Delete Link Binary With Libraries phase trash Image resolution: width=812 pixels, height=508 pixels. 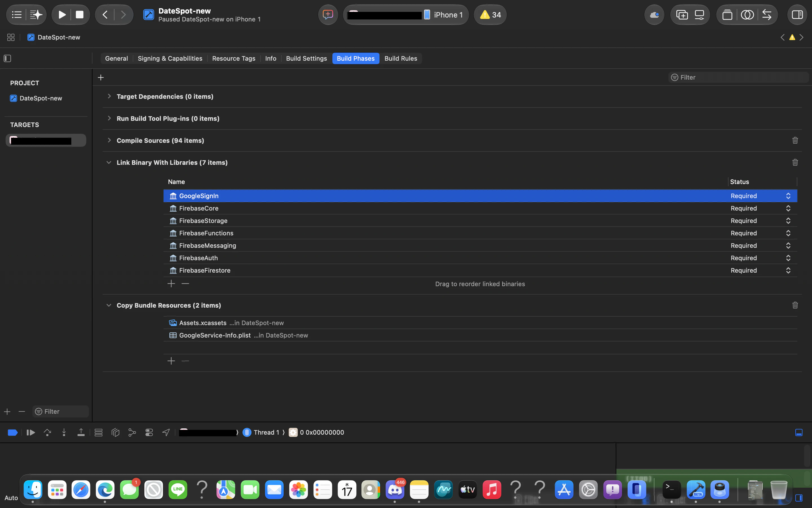pos(795,163)
